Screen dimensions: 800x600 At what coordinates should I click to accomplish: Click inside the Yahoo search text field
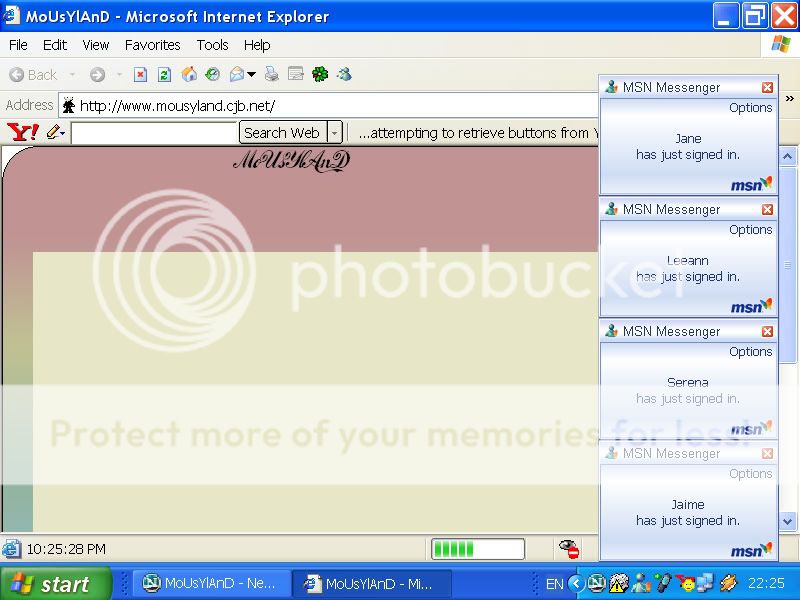[x=154, y=132]
